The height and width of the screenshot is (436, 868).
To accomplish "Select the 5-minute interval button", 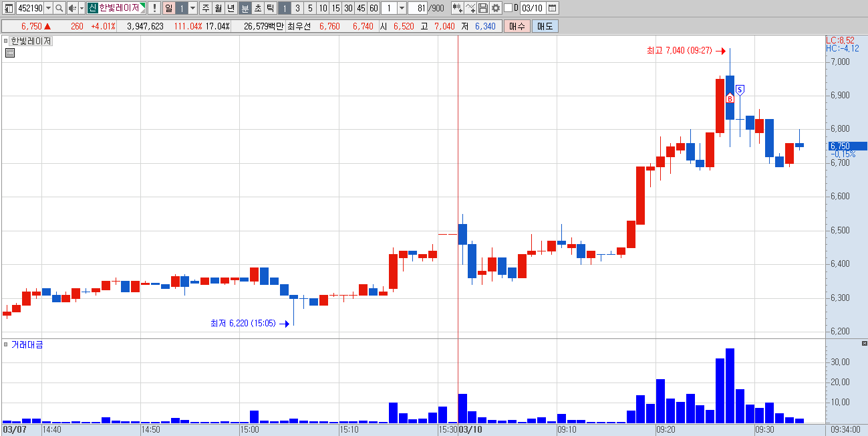I will pyautogui.click(x=310, y=8).
